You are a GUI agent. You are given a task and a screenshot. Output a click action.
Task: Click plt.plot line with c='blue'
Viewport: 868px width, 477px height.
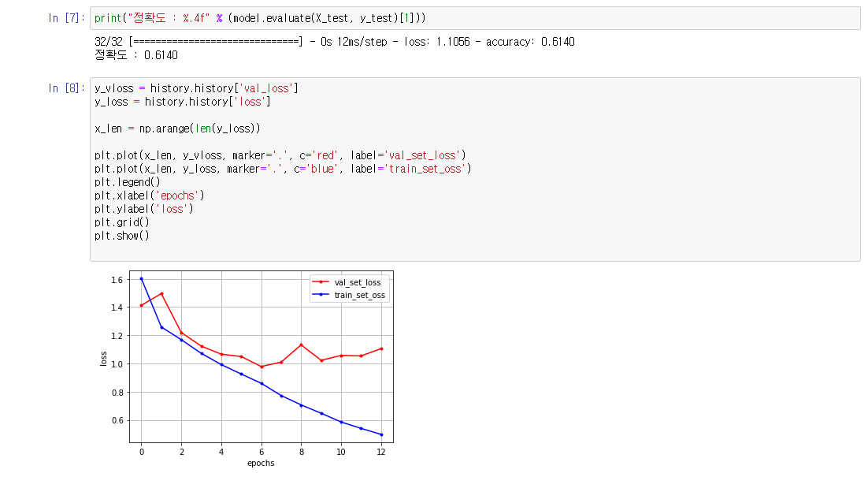pos(283,169)
